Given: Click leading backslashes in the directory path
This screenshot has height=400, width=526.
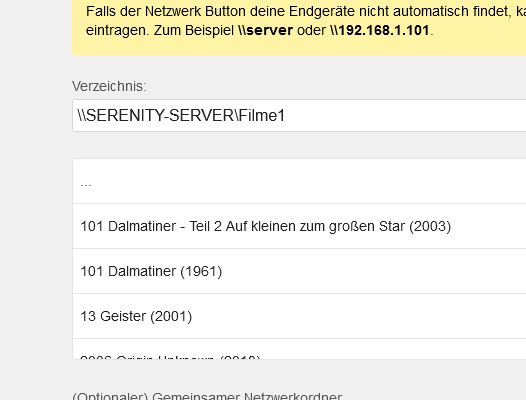Looking at the screenshot, I should pos(82,115).
